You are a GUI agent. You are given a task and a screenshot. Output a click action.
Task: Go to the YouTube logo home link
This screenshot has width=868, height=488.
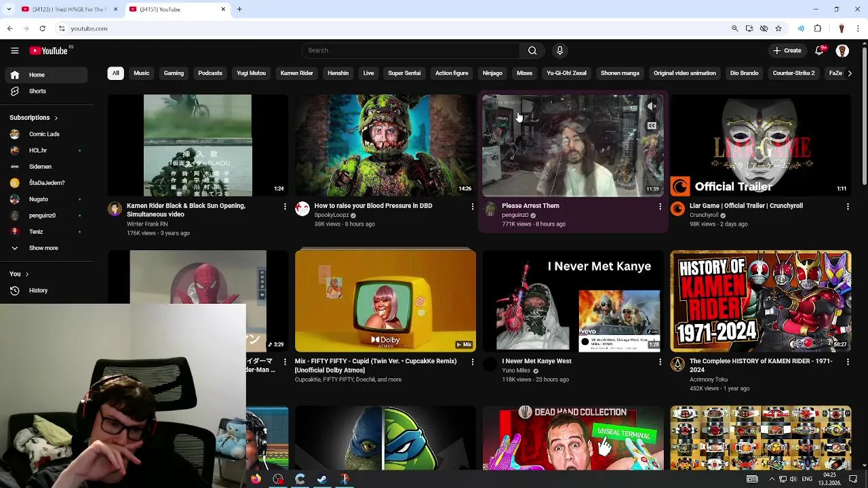pyautogui.click(x=49, y=50)
